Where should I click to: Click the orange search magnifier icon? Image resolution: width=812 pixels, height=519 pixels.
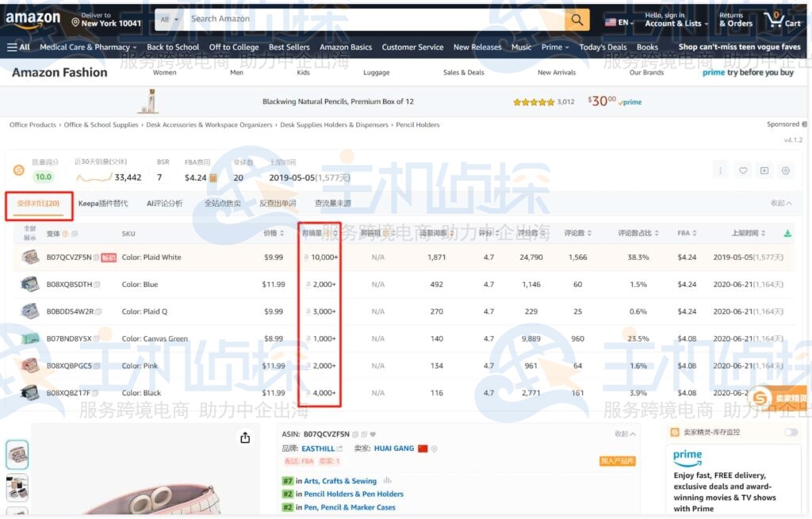576,19
